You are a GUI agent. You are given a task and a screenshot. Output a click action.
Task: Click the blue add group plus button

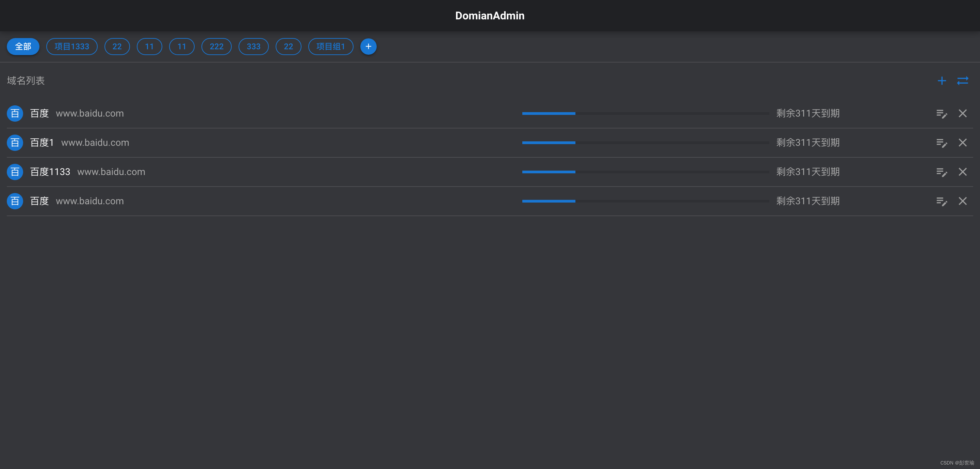368,46
